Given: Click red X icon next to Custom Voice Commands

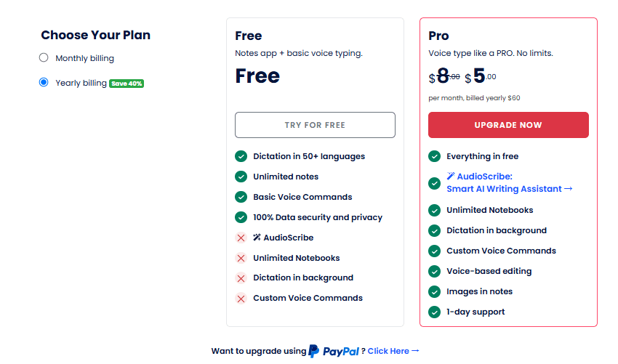Looking at the screenshot, I should pos(241,299).
